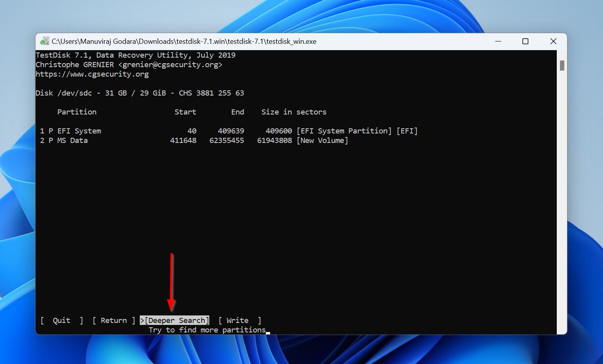Viewport: 603px width, 364px height.
Task: Select the Quit menu option
Action: pyautogui.click(x=62, y=321)
